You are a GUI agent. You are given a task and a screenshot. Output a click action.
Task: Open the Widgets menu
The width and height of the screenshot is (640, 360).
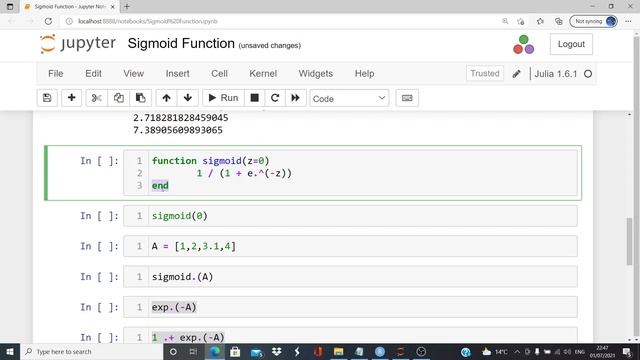pos(316,73)
